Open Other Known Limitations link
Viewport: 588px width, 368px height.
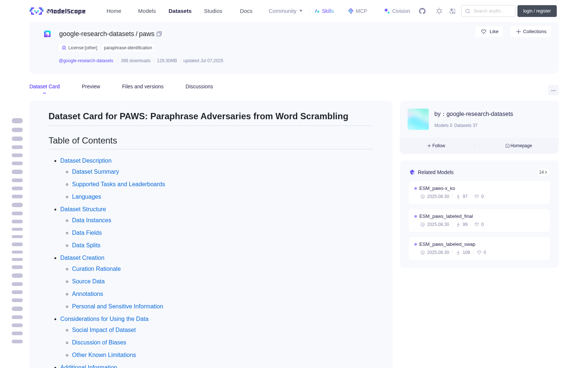click(x=104, y=355)
